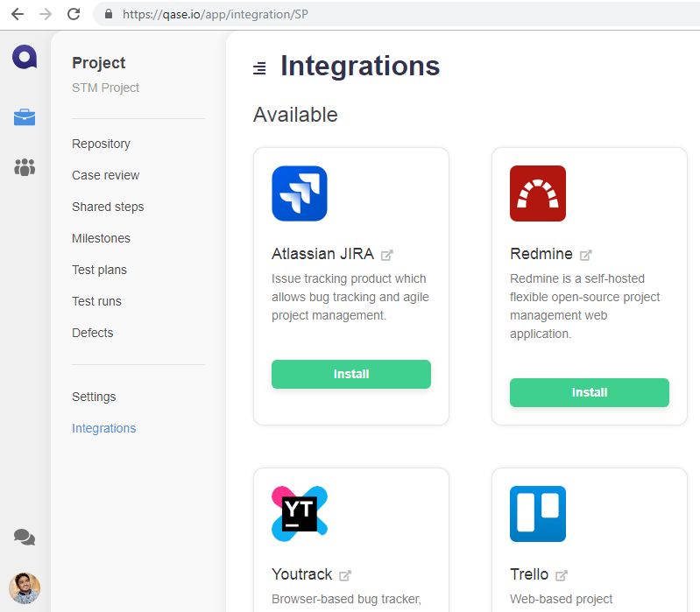Install the Atlassian JIRA integration
Image resolution: width=700 pixels, height=612 pixels.
click(351, 374)
